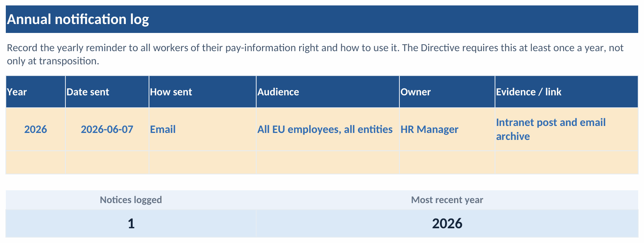Click the 'Notices logged' label

pos(131,200)
